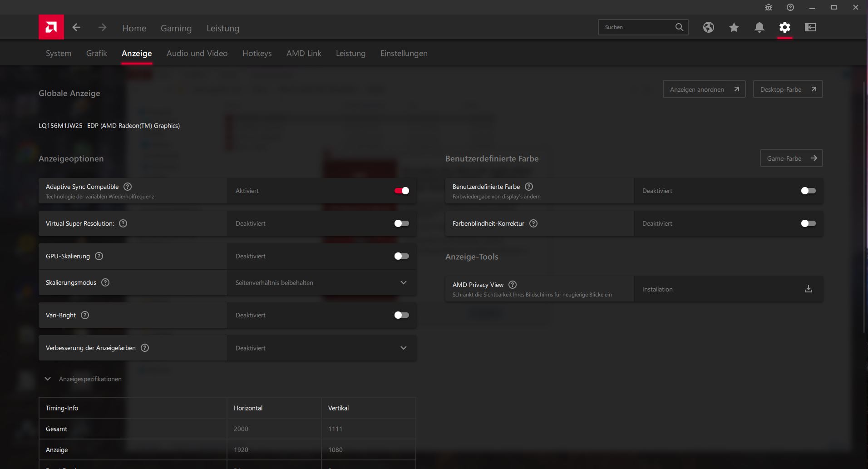The image size is (868, 469).
Task: Open favorites star icon
Action: [734, 27]
